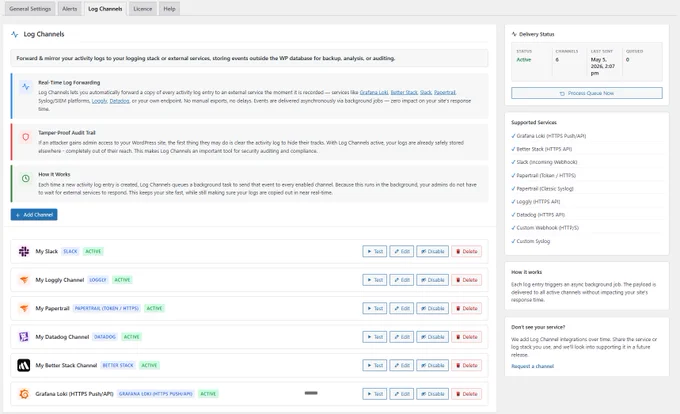The height and width of the screenshot is (414, 680).
Task: Disable the Grafana Loki channel
Action: pyautogui.click(x=432, y=394)
